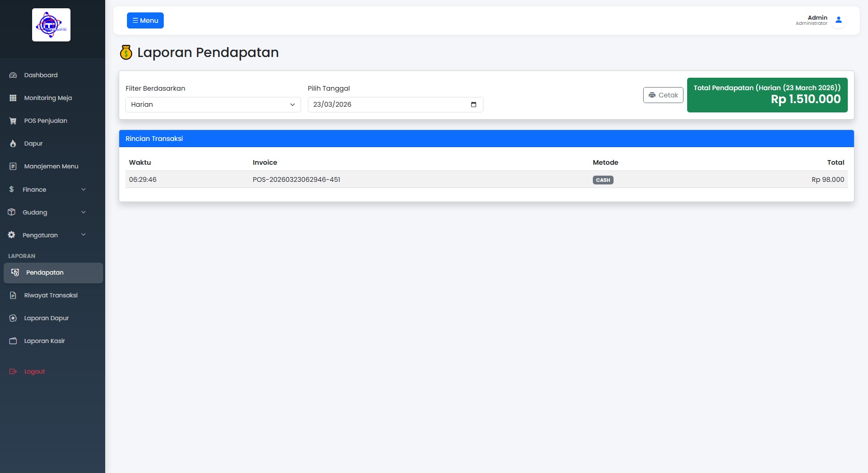Click the red Logout arrow icon

coord(13,371)
